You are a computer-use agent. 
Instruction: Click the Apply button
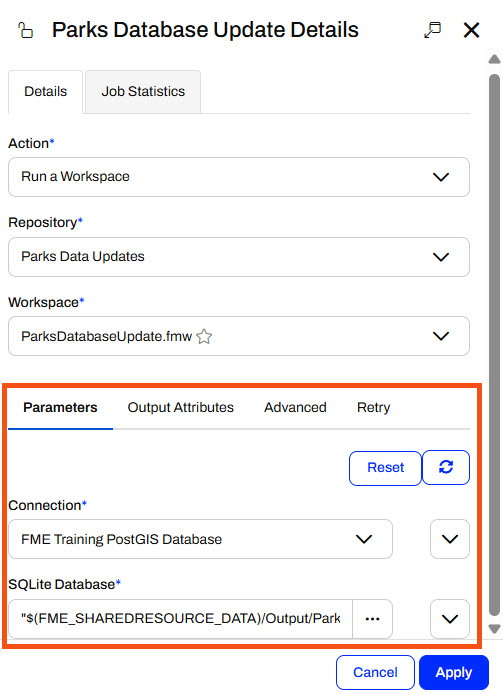tap(454, 672)
